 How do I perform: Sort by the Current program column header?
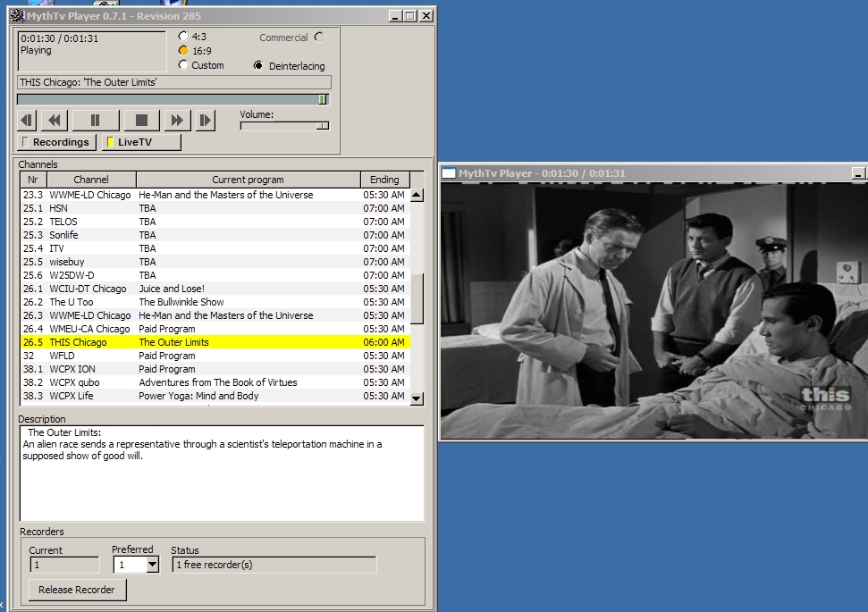248,180
